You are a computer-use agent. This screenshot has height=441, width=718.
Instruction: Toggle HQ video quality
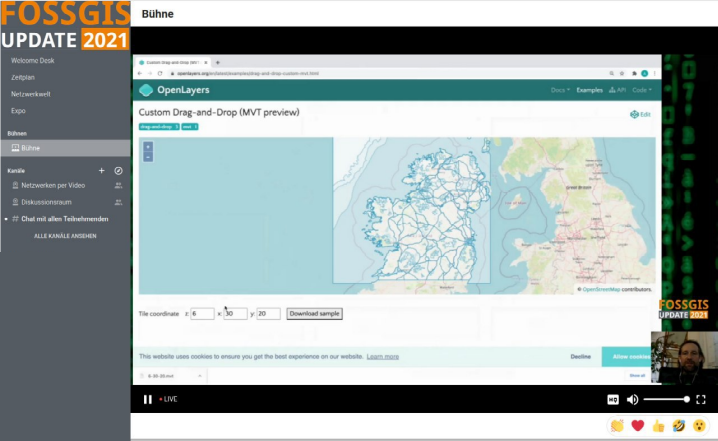pyautogui.click(x=613, y=400)
